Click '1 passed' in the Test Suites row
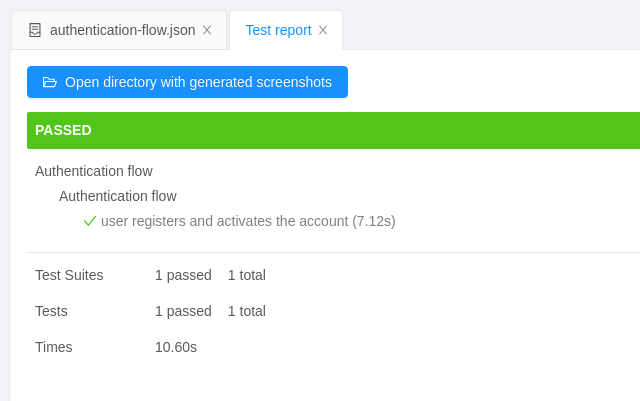The height and width of the screenshot is (401, 640). pos(183,275)
